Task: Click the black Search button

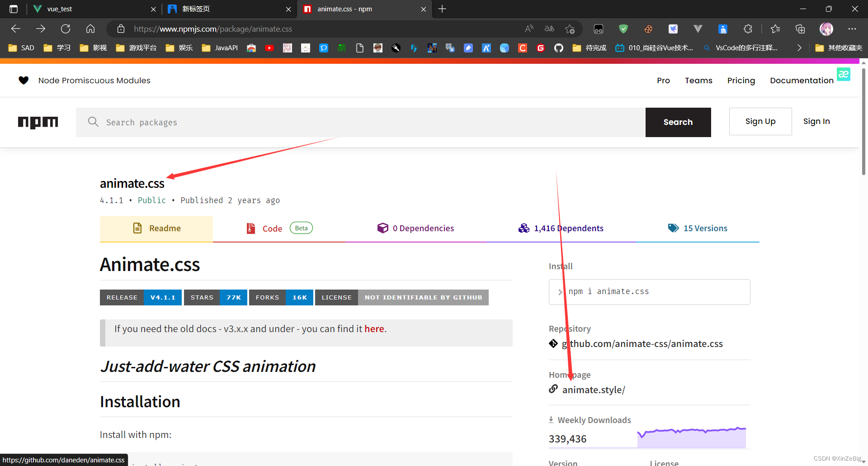Action: point(678,122)
